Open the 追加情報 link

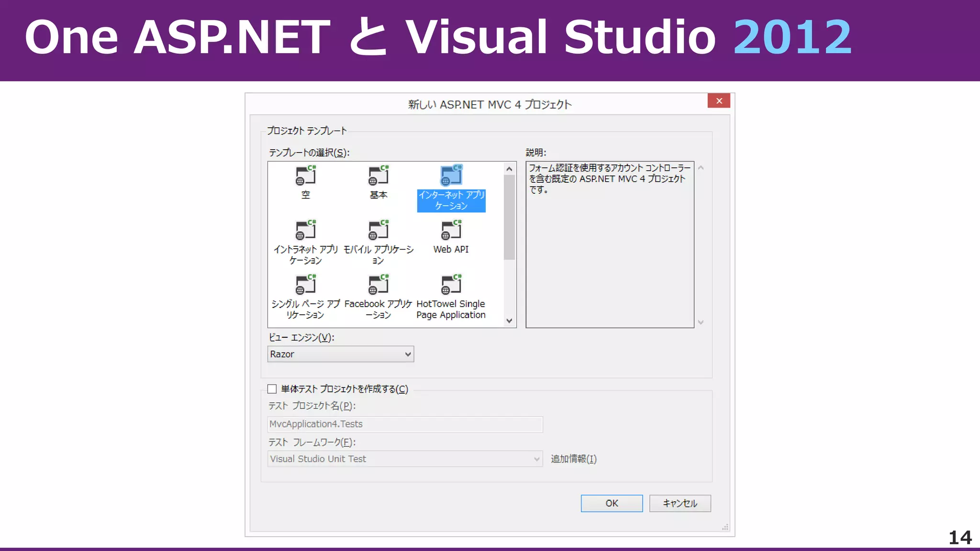(573, 459)
